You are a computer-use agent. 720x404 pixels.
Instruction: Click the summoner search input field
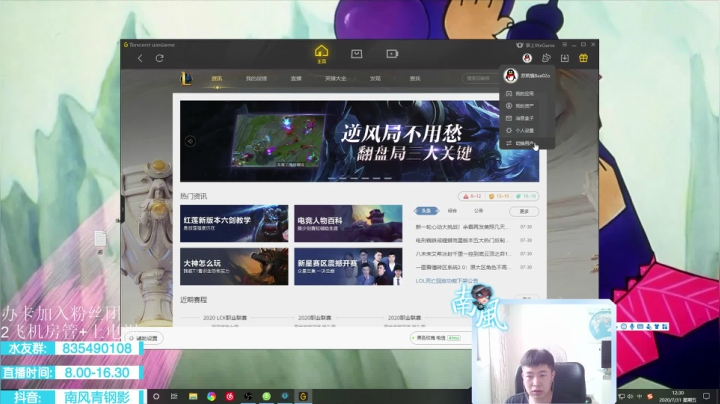click(x=480, y=79)
